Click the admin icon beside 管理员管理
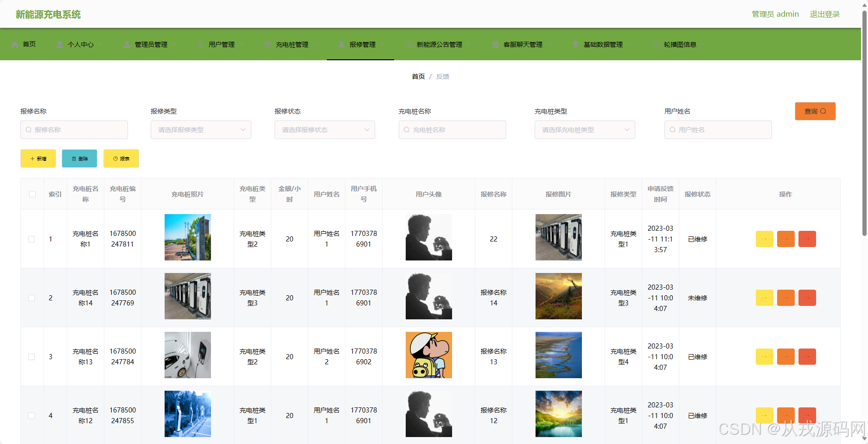Screen dimensions: 868x444 [127, 44]
